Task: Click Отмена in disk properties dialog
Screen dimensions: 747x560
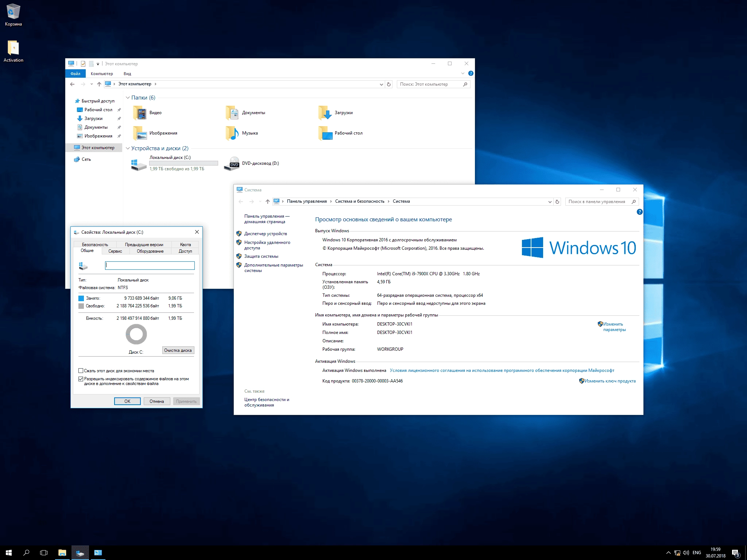Action: (x=156, y=401)
